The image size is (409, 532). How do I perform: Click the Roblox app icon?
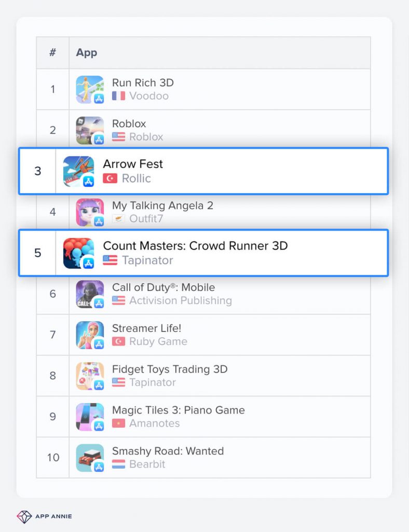click(90, 130)
